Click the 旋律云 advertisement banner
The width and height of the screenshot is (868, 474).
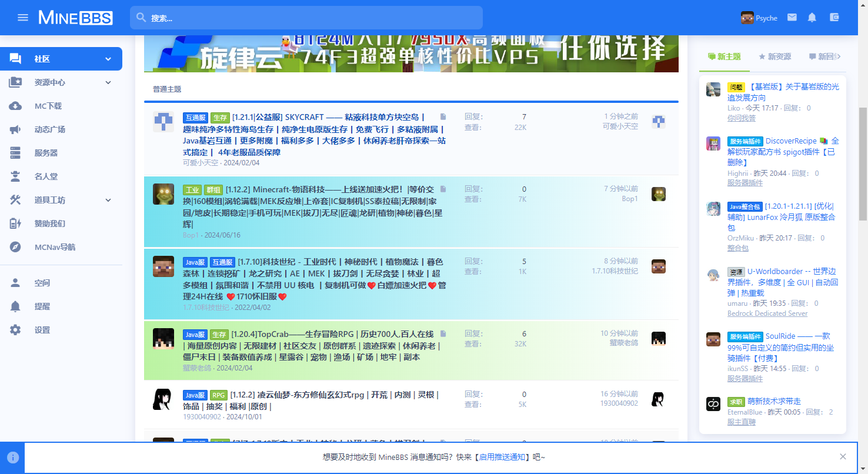pos(411,54)
